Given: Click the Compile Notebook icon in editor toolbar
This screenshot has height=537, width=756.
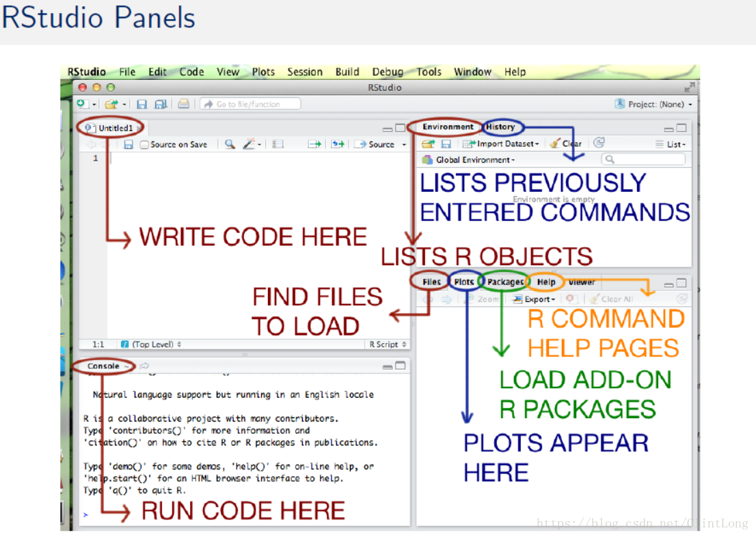Looking at the screenshot, I should coord(278,144).
